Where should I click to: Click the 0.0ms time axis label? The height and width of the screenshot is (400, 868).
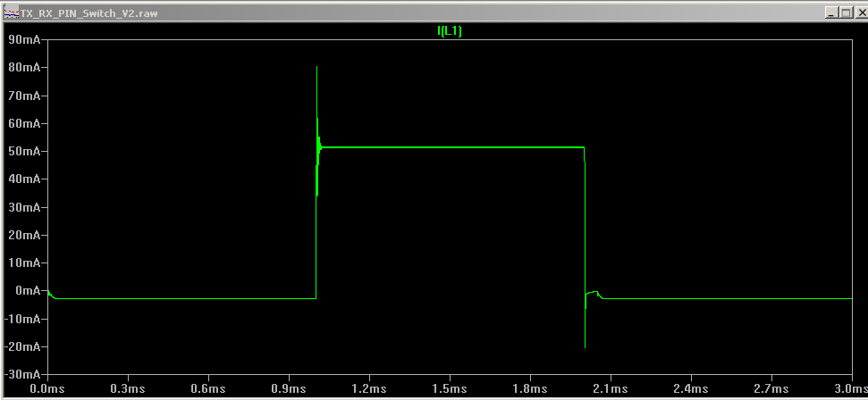coord(48,389)
